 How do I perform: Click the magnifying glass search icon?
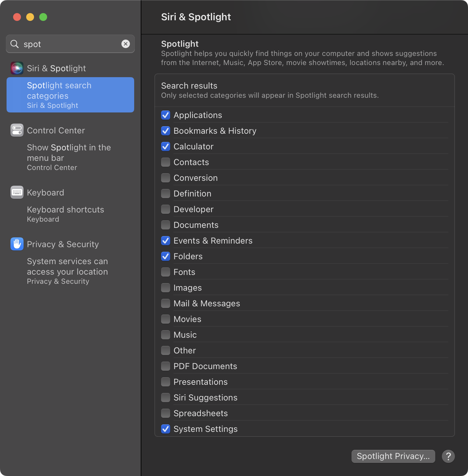(15, 44)
